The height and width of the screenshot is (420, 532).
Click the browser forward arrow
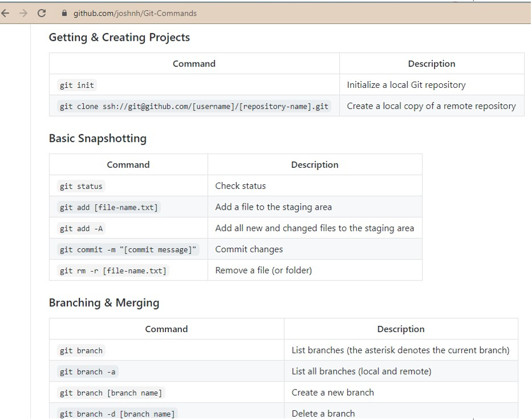23,13
